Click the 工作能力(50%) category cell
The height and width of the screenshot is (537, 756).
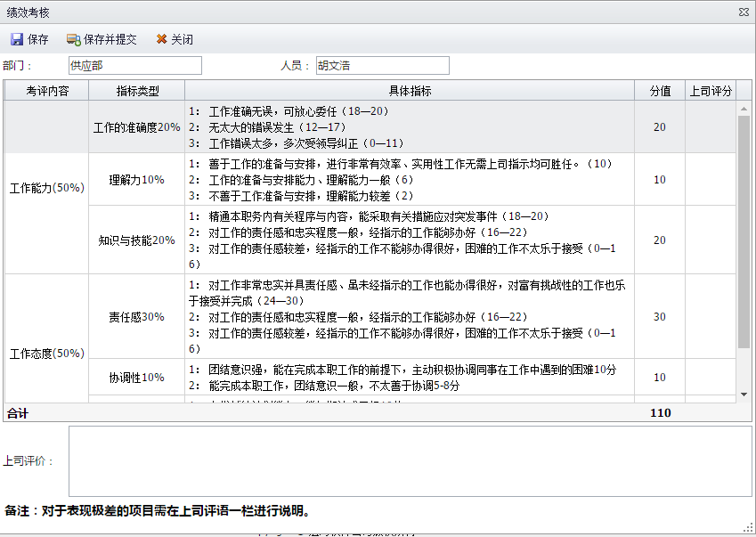pyautogui.click(x=47, y=188)
